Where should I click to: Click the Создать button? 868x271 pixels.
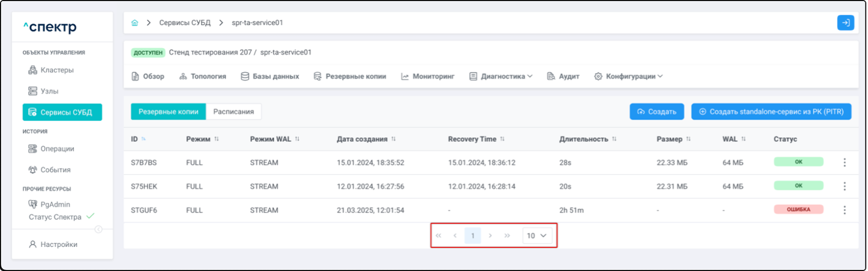tap(657, 112)
